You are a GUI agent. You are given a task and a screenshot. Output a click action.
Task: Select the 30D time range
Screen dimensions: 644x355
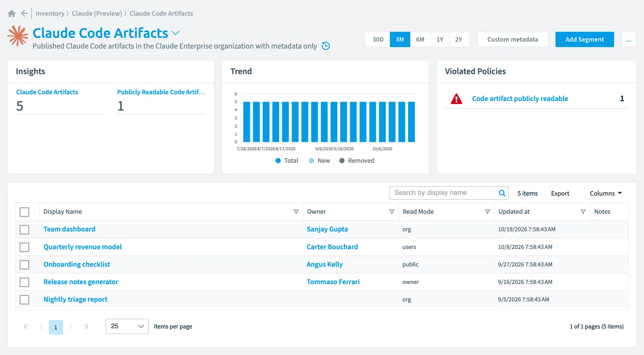pos(378,39)
